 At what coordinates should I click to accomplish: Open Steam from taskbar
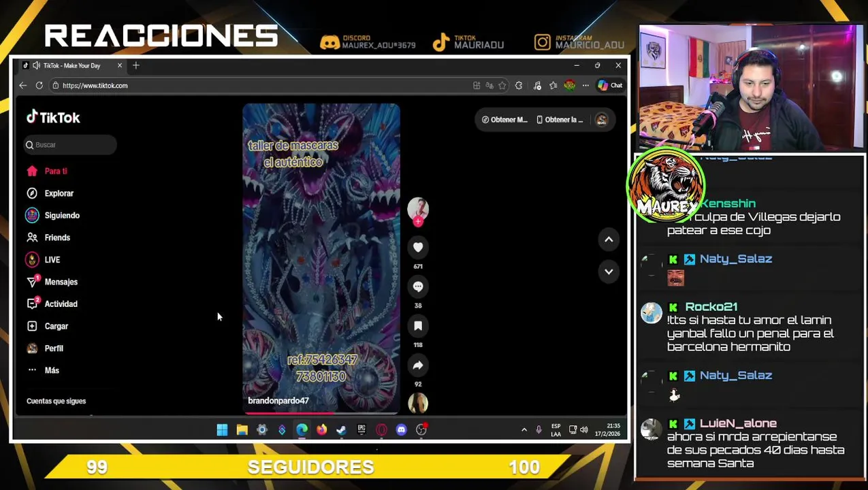342,429
